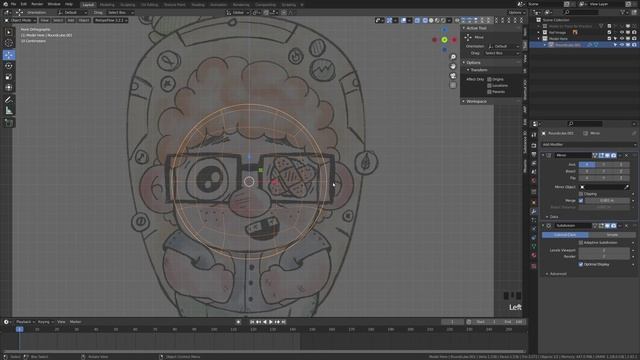Click the pan hand viewport gizmo
Screen dimensions: 640x360
[x=453, y=67]
